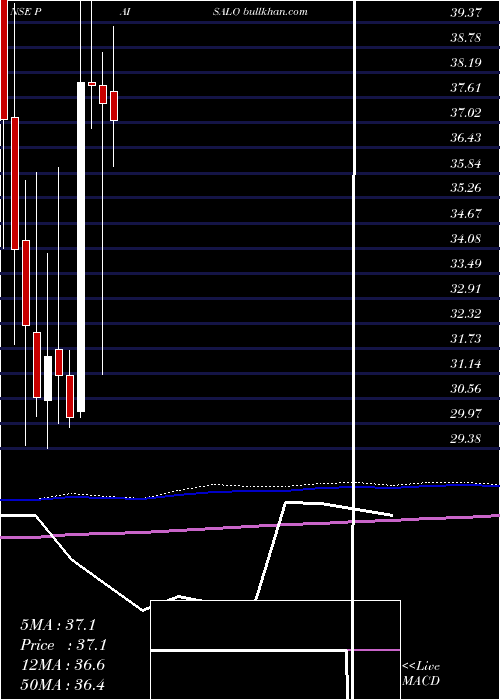Screen dimensions: 500x700
Task: Click the 38.78 price axis label
Action: (x=466, y=38)
